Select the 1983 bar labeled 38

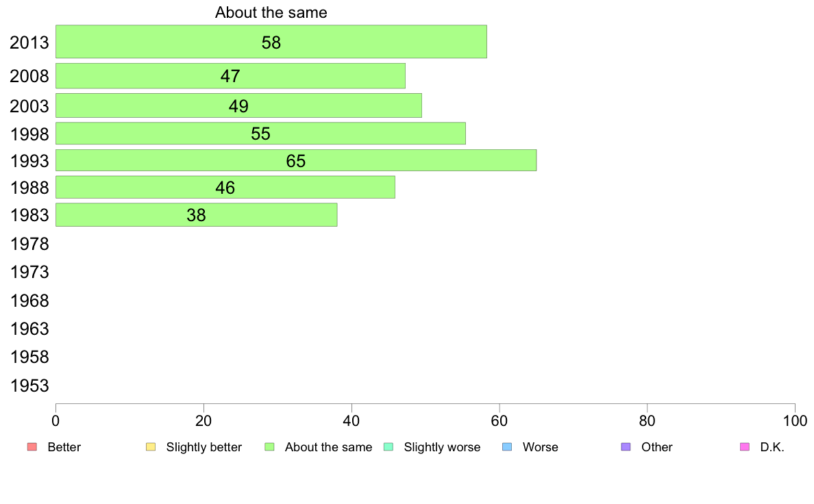click(196, 215)
